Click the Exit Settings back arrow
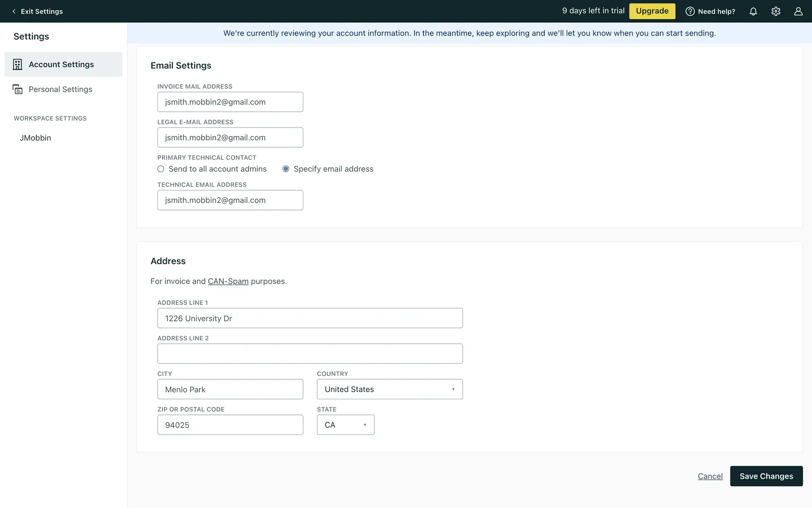 tap(14, 11)
